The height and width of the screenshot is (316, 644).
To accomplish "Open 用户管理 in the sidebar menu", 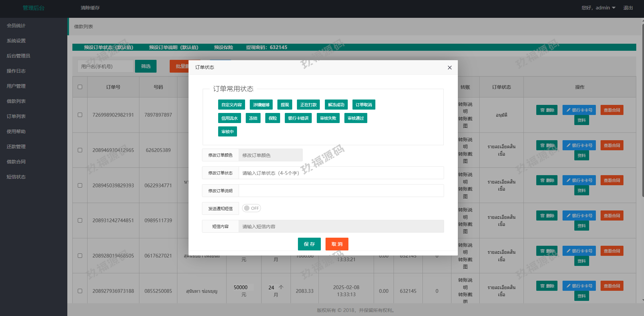I will 16,86.
